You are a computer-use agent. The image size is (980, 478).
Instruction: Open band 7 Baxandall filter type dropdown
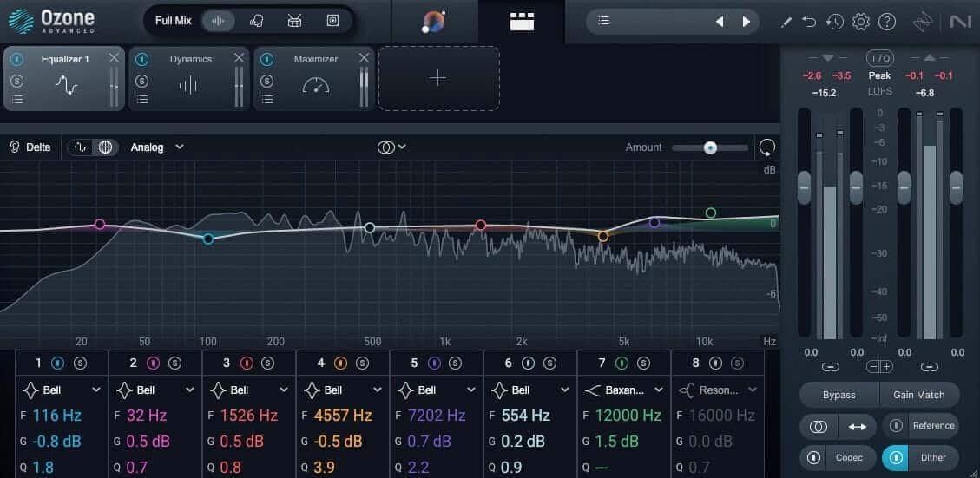tap(624, 390)
